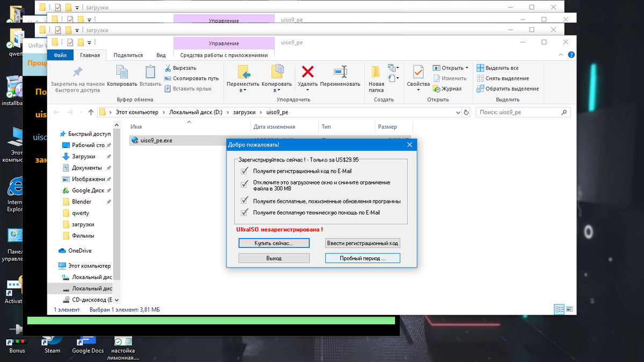Click properties checkmark icon in quick access toolbar

tap(70, 42)
